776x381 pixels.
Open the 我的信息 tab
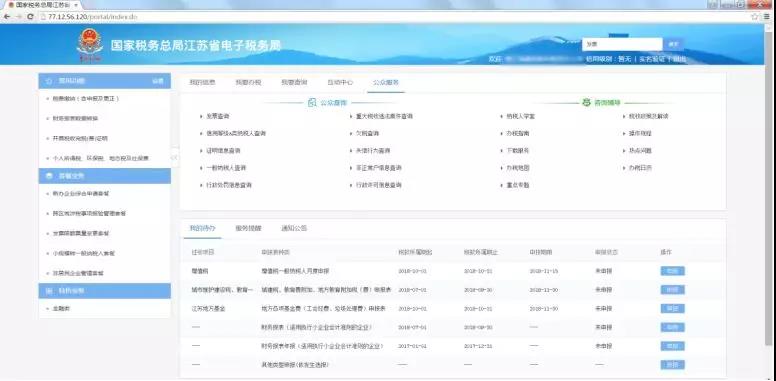202,83
